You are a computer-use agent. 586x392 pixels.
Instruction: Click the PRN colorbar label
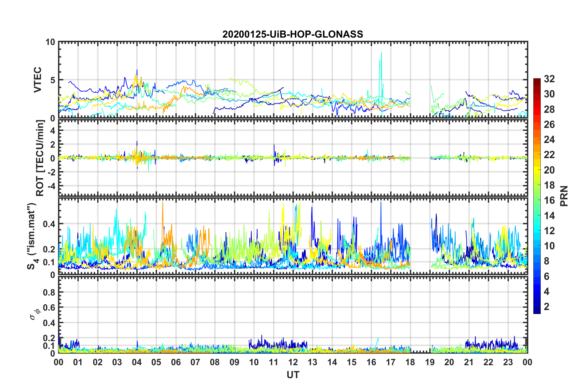[564, 196]
